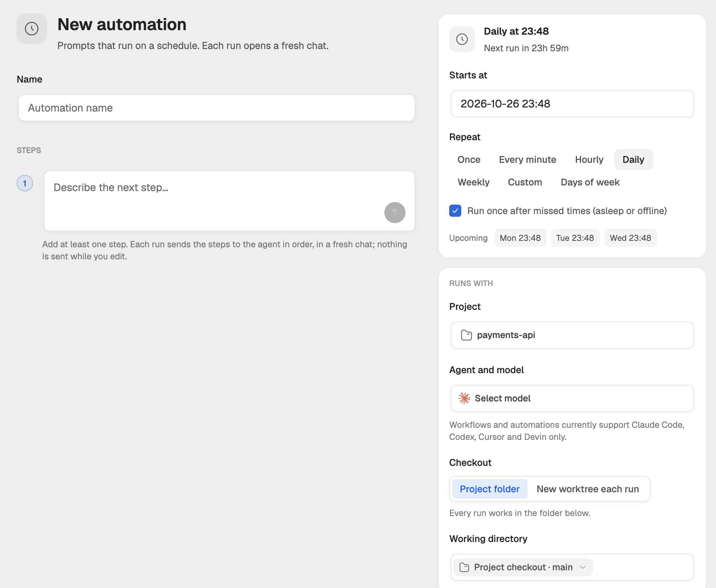Click the Tue 23:48 upcoming chip
Image resolution: width=716 pixels, height=588 pixels.
[575, 238]
